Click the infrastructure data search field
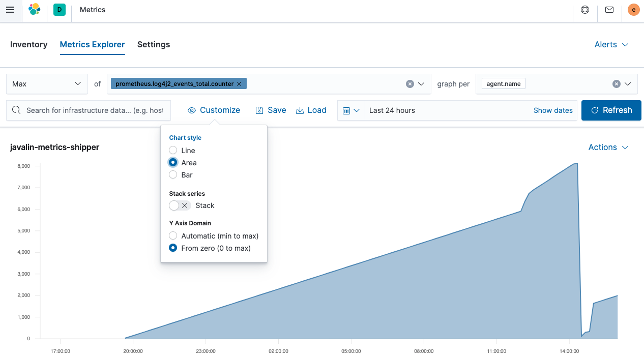 [x=88, y=110]
